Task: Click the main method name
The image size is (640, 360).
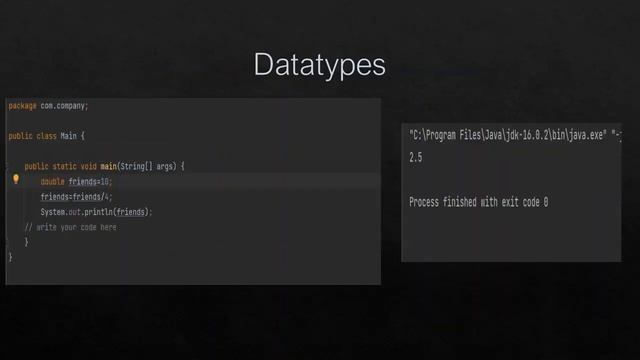Action: pos(109,166)
